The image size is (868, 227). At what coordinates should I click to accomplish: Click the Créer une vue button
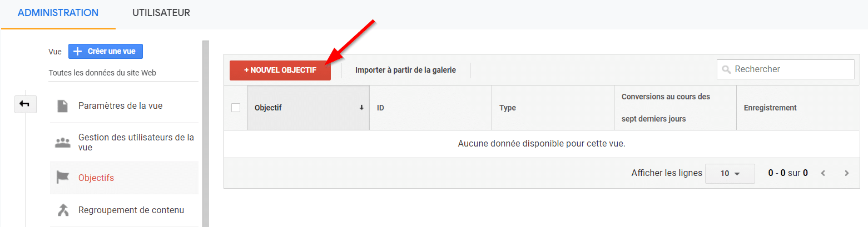click(x=106, y=51)
